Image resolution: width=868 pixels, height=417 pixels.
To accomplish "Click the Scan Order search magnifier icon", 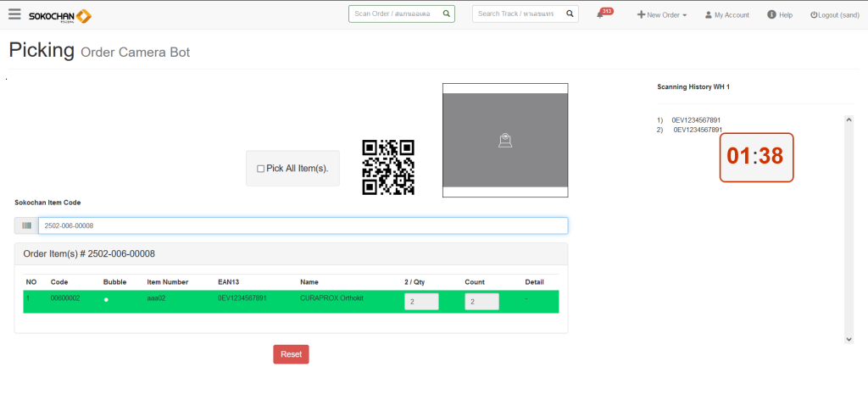I will coord(446,14).
